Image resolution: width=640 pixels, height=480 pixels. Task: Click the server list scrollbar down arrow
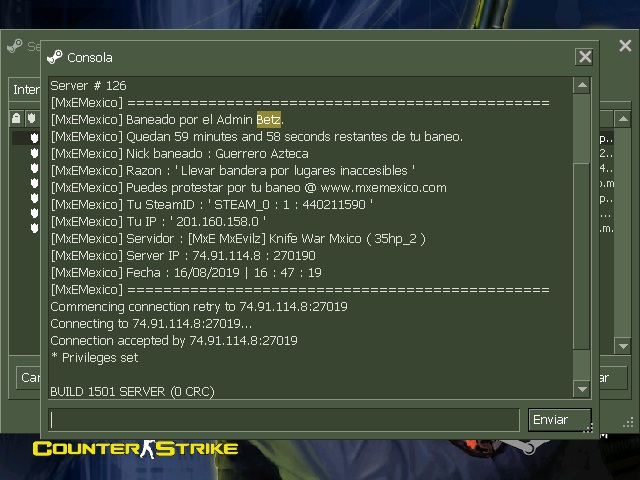point(623,346)
